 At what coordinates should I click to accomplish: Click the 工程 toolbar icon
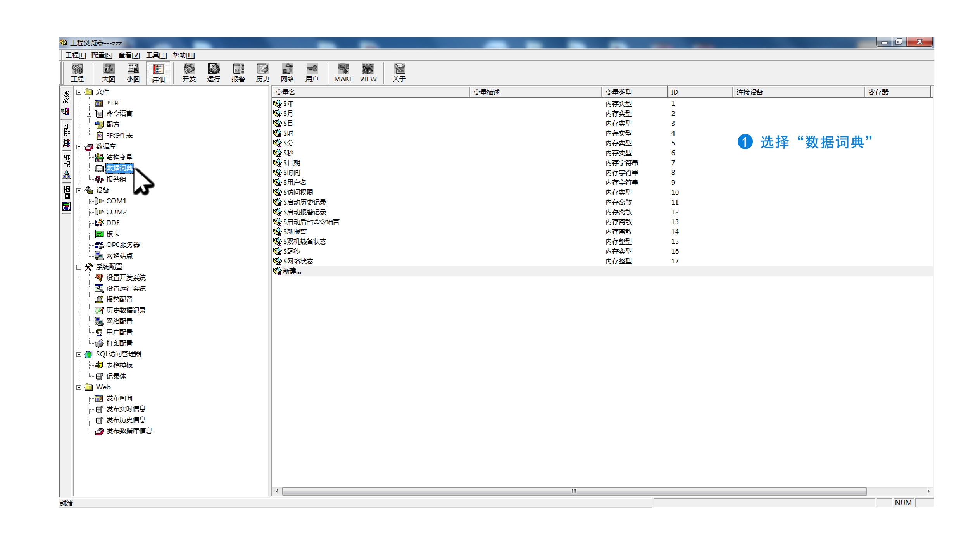[x=78, y=73]
